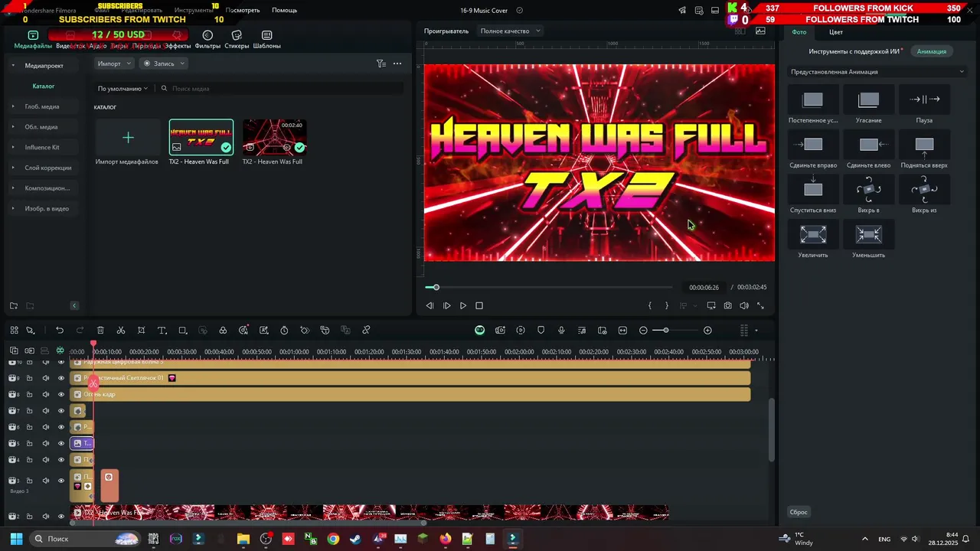Screen dimensions: 980x551
Task: Mute track 2 audio
Action: click(45, 517)
